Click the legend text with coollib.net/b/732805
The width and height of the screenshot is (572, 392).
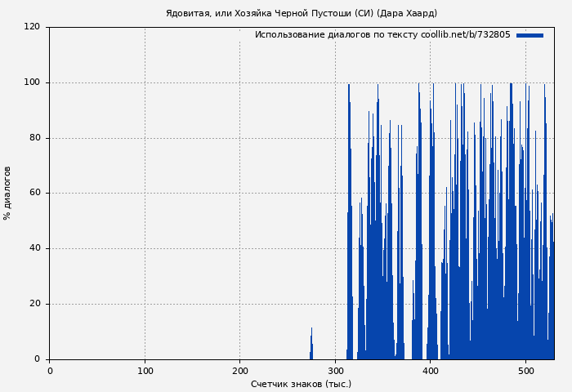click(x=382, y=35)
